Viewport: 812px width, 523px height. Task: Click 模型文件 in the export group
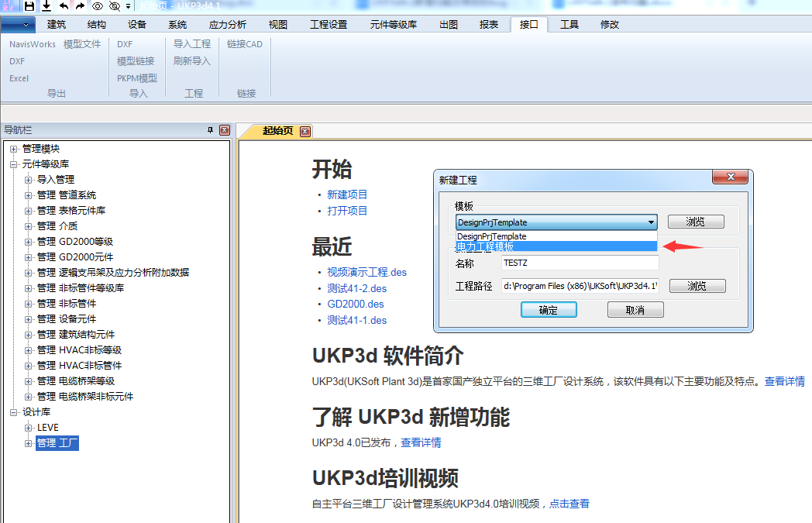pyautogui.click(x=82, y=44)
